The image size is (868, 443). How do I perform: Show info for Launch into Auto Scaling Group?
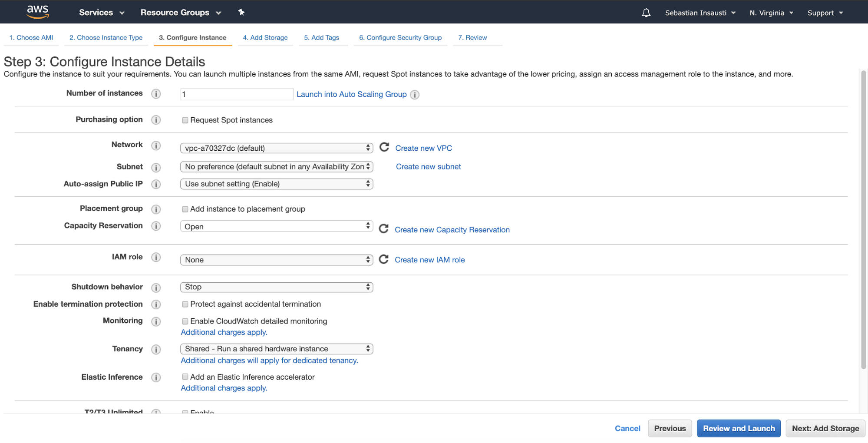tap(415, 95)
